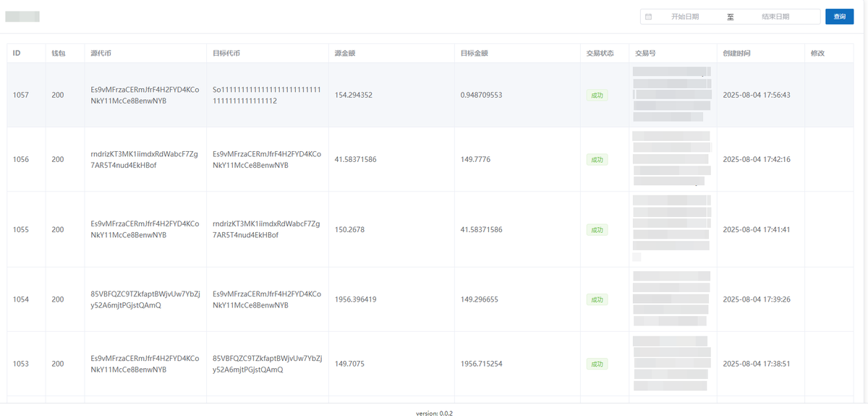
Task: Click the 成功 status tag in row 1053
Action: [x=597, y=364]
